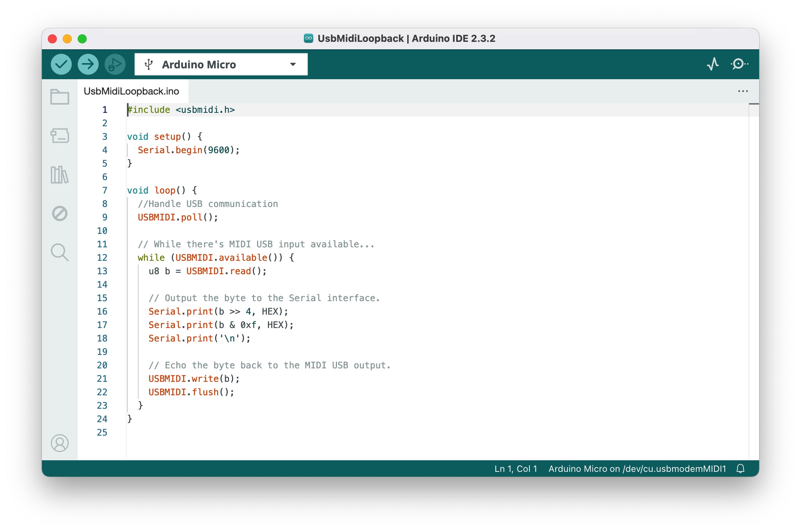Screen dimensions: 801x532
Task: Open the Sketchbook folder panel
Action: 60,97
